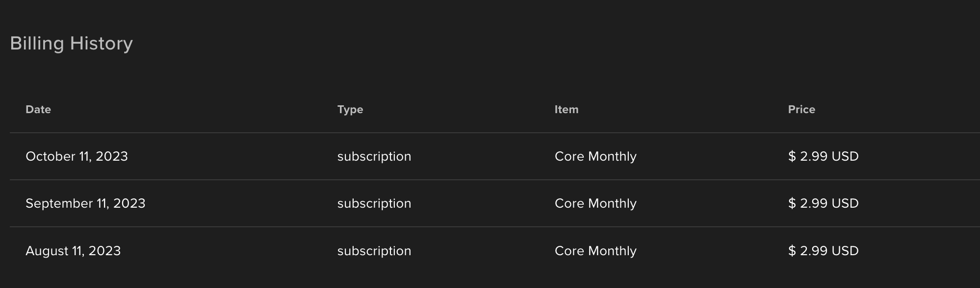Click the $ 2.99 USD price for August
This screenshot has width=980, height=288.
tap(823, 251)
